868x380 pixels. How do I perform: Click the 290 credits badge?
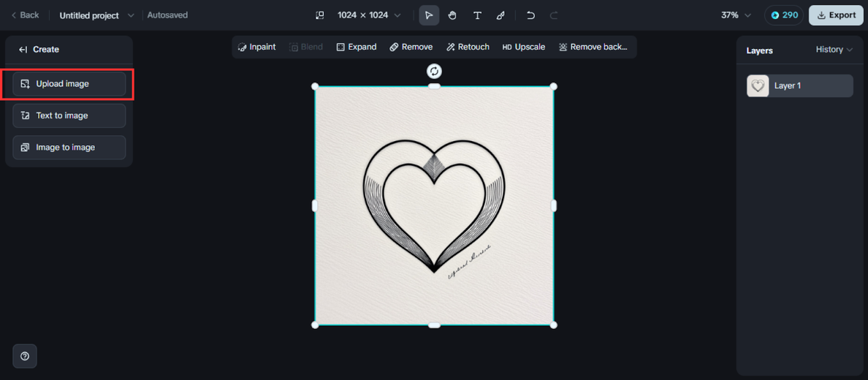point(784,15)
